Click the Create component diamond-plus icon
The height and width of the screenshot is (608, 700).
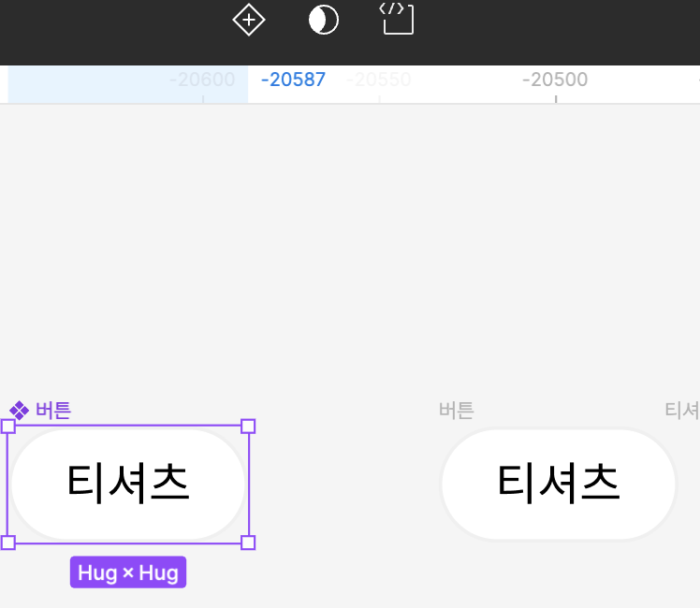point(249,20)
